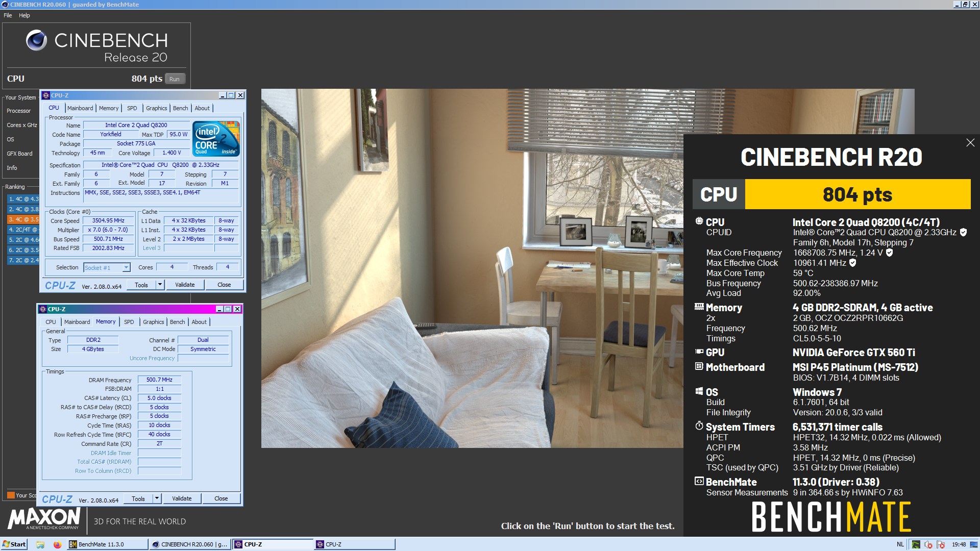Click the CPU-Z title bar icon of upper window
The width and height of the screenshot is (980, 551).
(46, 95)
